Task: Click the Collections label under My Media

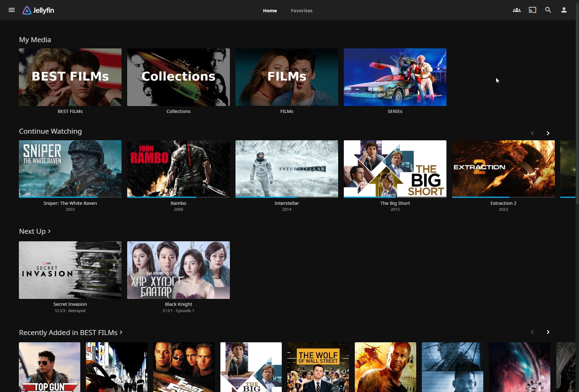Action: tap(179, 111)
